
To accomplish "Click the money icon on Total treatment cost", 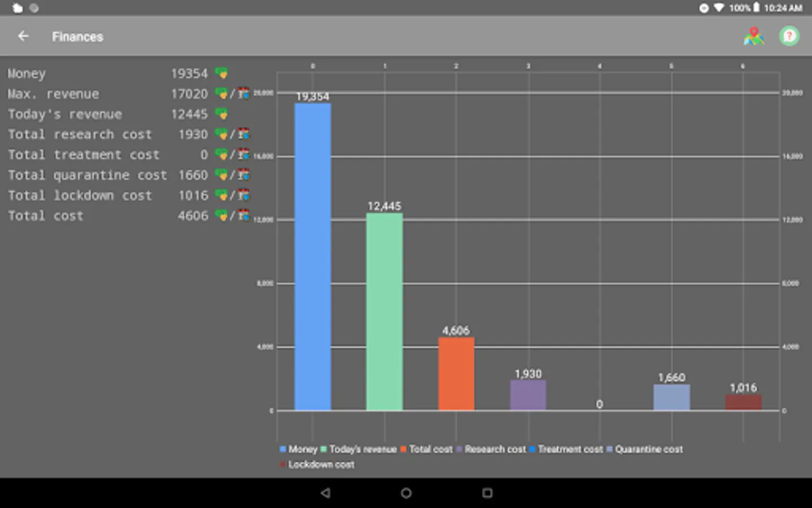I will point(222,155).
